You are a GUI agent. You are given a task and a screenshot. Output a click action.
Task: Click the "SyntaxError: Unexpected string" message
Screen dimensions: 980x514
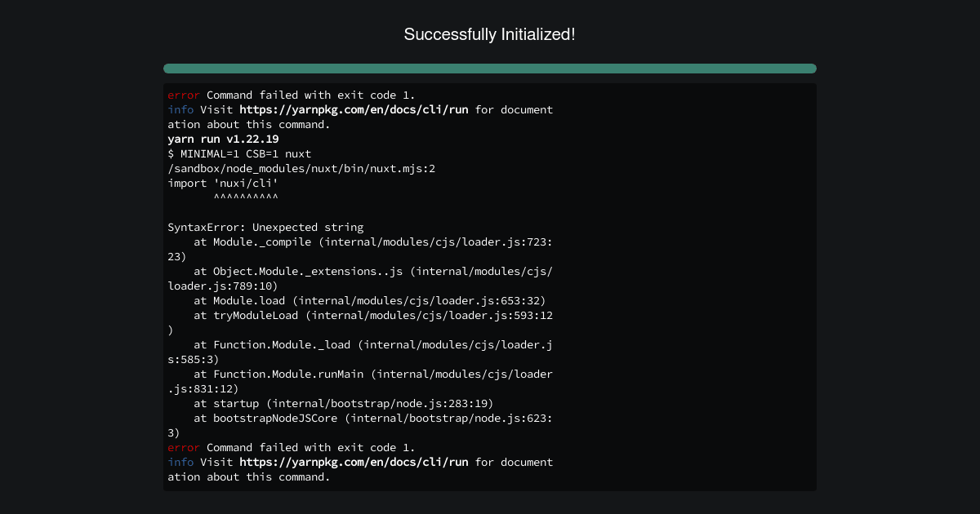pyautogui.click(x=265, y=227)
